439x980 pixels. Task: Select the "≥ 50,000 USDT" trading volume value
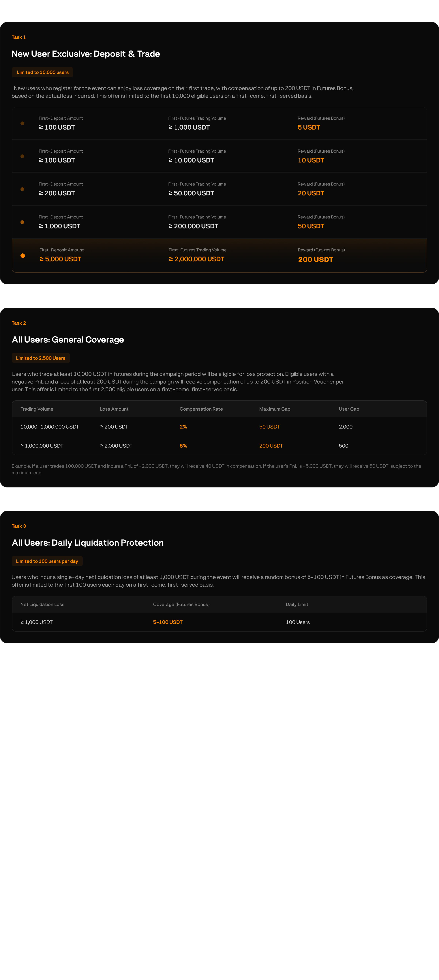191,193
